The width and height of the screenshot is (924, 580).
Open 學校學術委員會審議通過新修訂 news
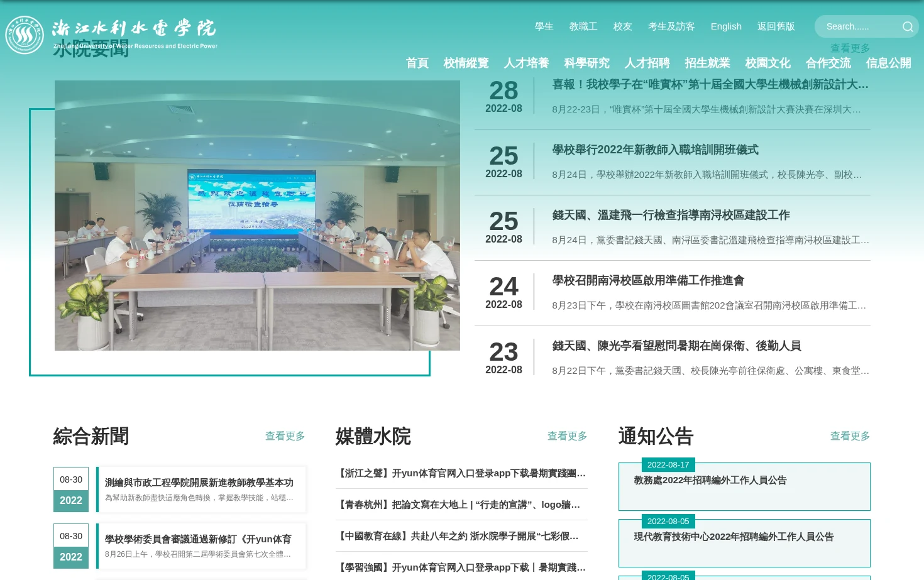click(198, 539)
